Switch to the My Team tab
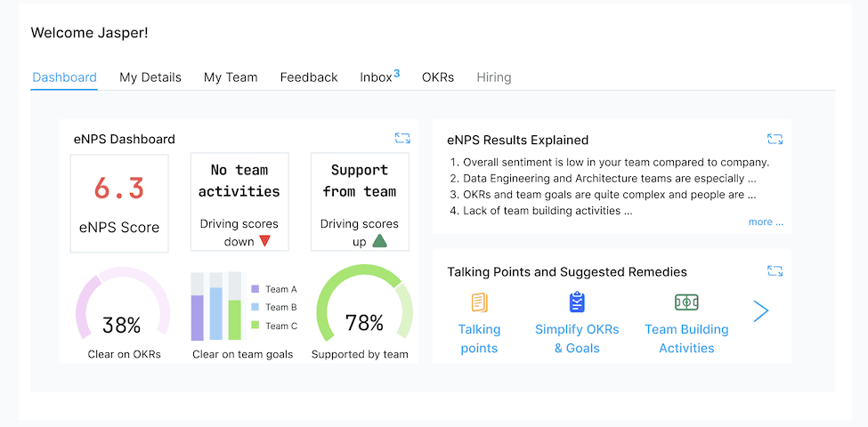 click(x=231, y=77)
